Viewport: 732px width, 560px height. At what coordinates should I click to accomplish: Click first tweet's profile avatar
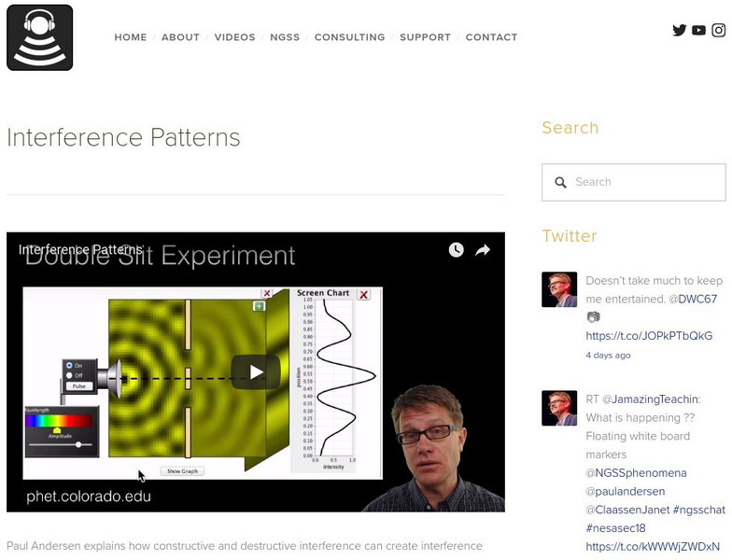click(559, 289)
